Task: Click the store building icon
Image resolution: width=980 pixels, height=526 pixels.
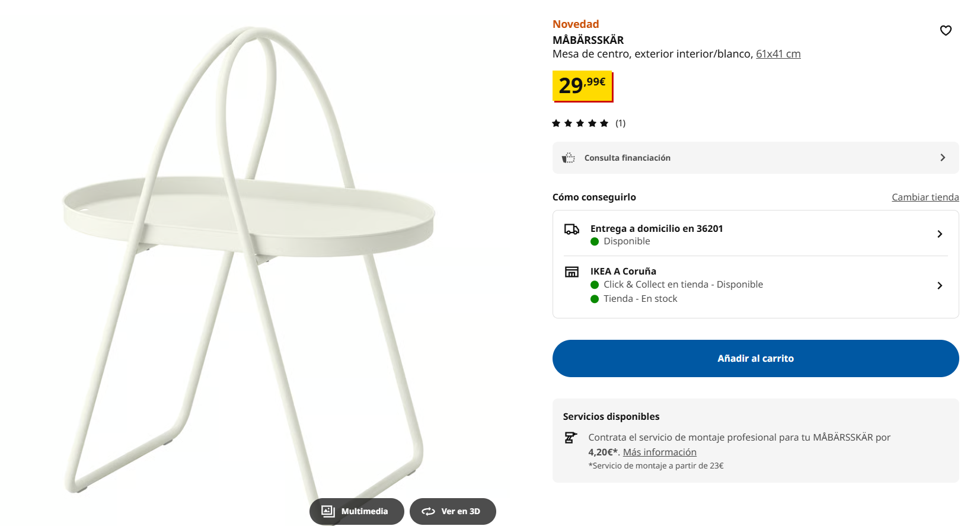Action: [x=572, y=272]
